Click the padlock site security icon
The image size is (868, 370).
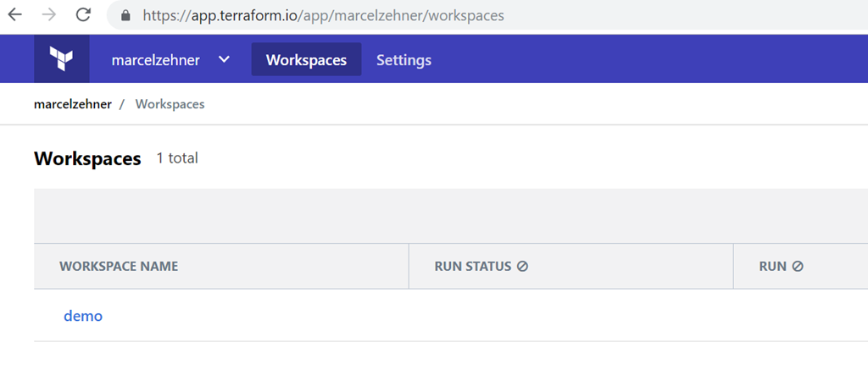pyautogui.click(x=126, y=16)
